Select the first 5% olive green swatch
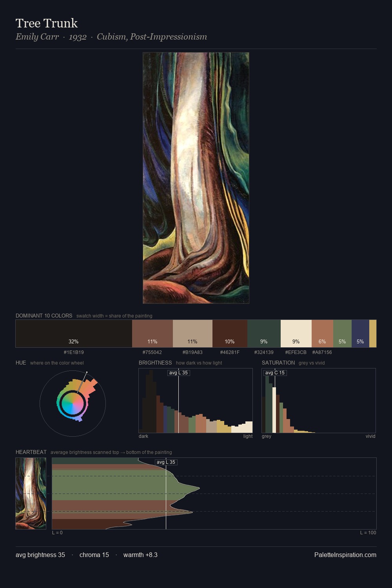Screen dimensions: 392x588 tap(342, 334)
